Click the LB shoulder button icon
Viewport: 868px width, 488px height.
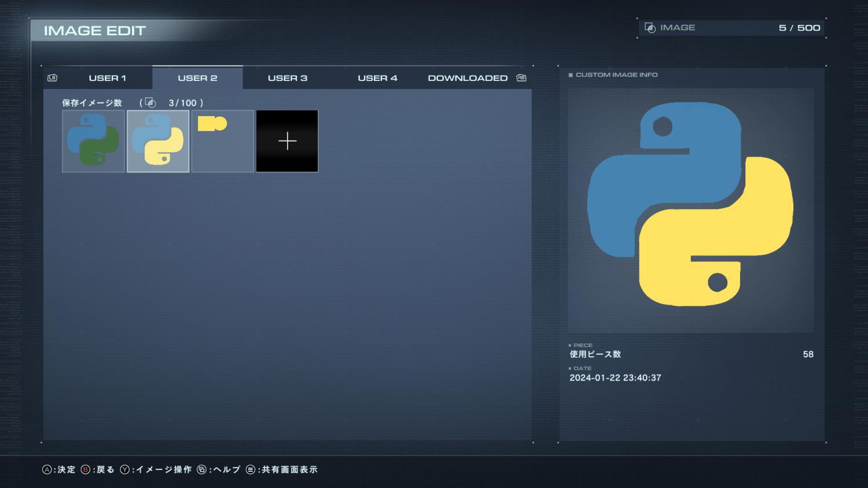point(52,78)
